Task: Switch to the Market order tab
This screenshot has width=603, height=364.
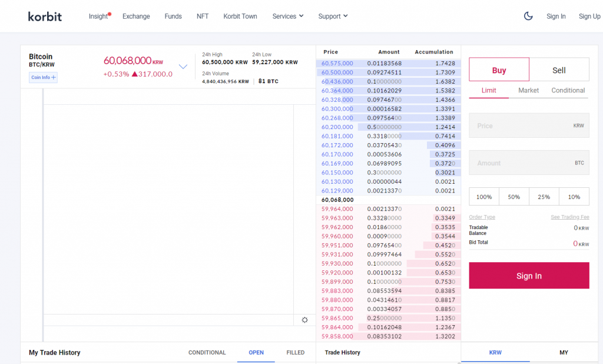Action: (x=528, y=91)
